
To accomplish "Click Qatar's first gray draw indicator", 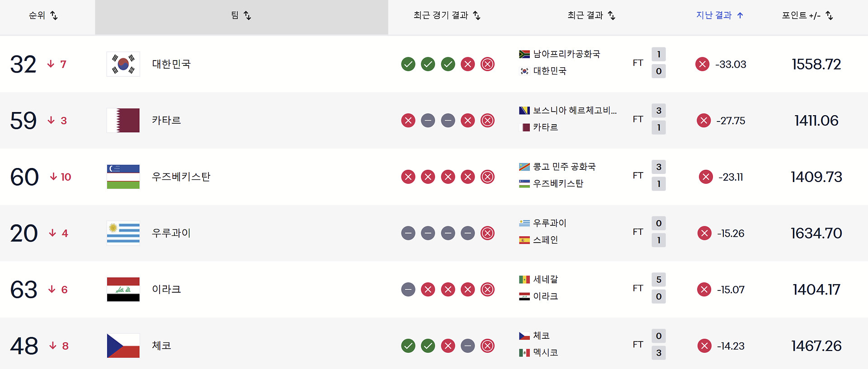I will 428,121.
